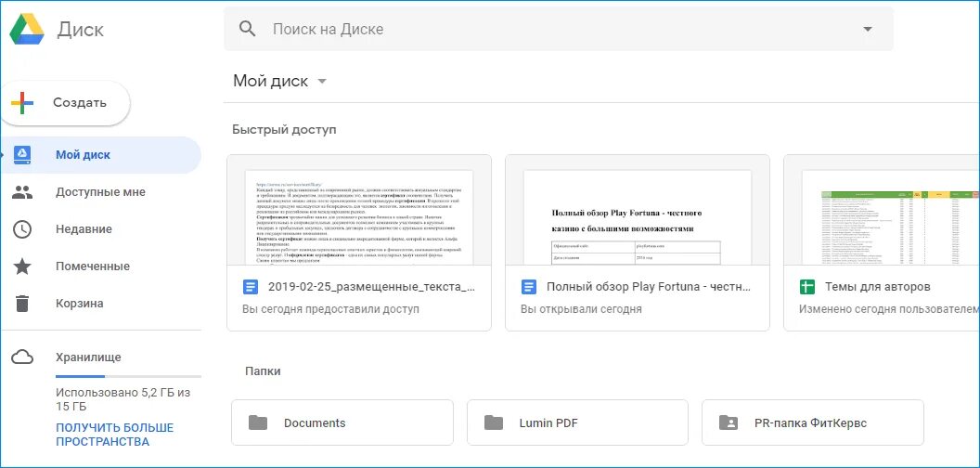980x468 pixels.
Task: Click the Google Drive logo icon
Action: click(x=26, y=29)
